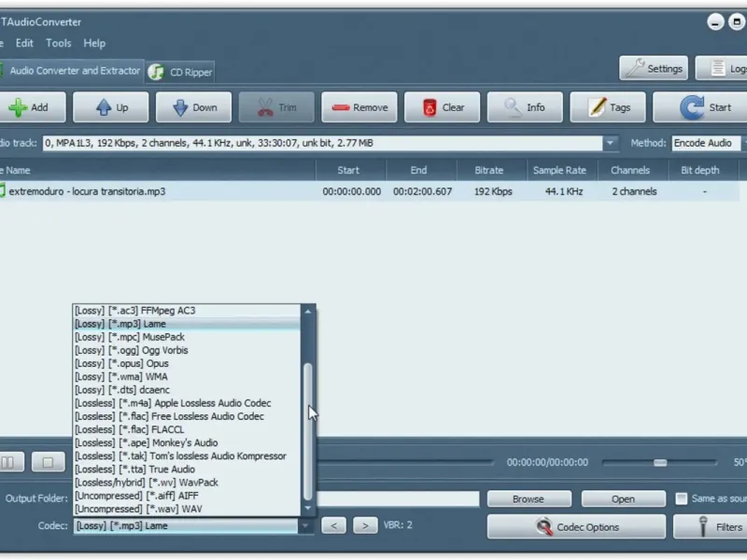The image size is (747, 560).
Task: Select Apple Lossless Audio Codec
Action: point(188,403)
